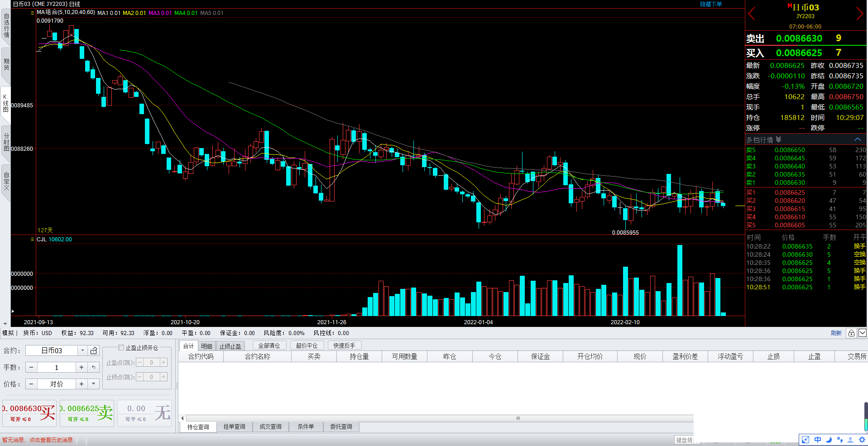Toggle the IME 中 Chinese mode icon
The image size is (868, 446).
click(818, 440)
